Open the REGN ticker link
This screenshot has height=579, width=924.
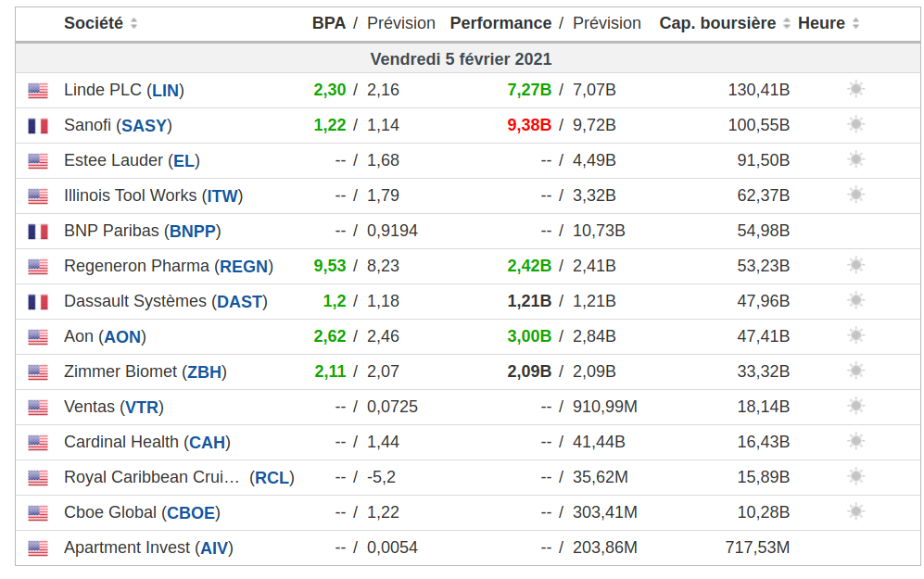(244, 266)
